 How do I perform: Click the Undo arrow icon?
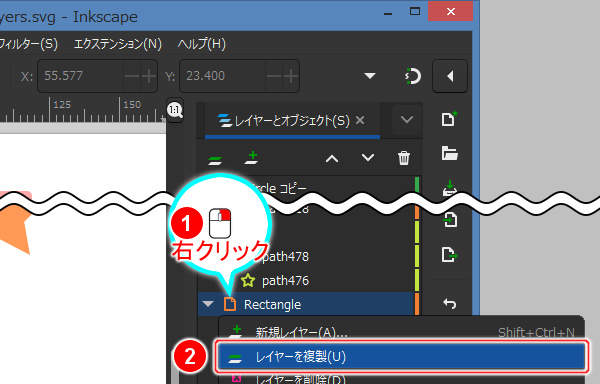pyautogui.click(x=449, y=304)
